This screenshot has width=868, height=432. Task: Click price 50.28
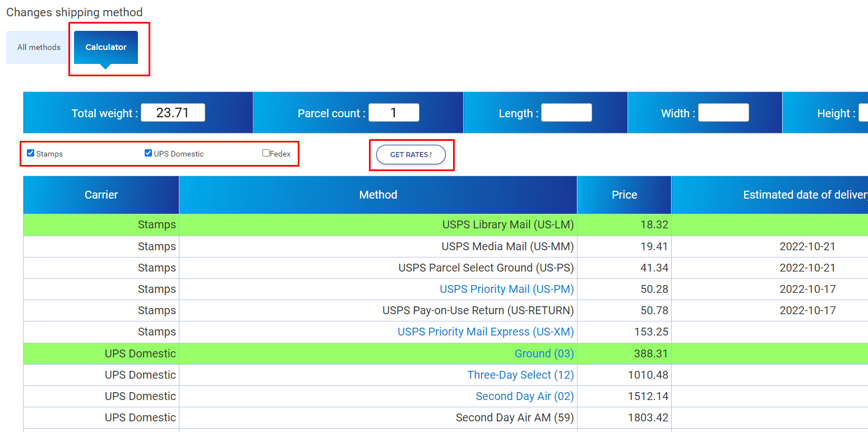point(654,289)
